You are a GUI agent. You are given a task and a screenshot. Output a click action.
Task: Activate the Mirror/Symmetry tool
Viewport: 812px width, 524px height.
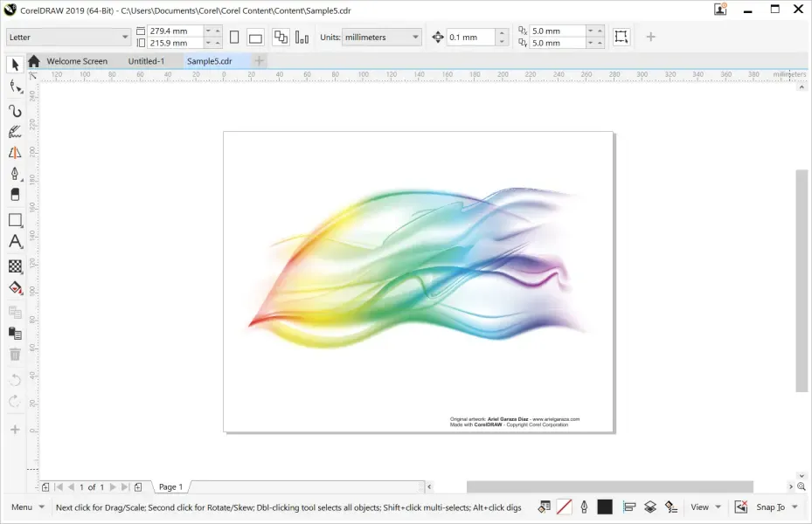(15, 153)
